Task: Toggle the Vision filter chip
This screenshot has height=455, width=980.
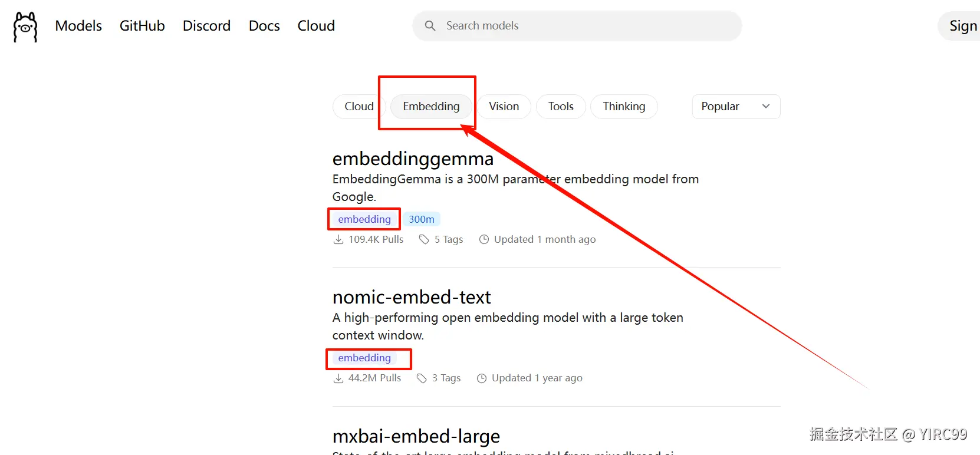Action: coord(504,107)
